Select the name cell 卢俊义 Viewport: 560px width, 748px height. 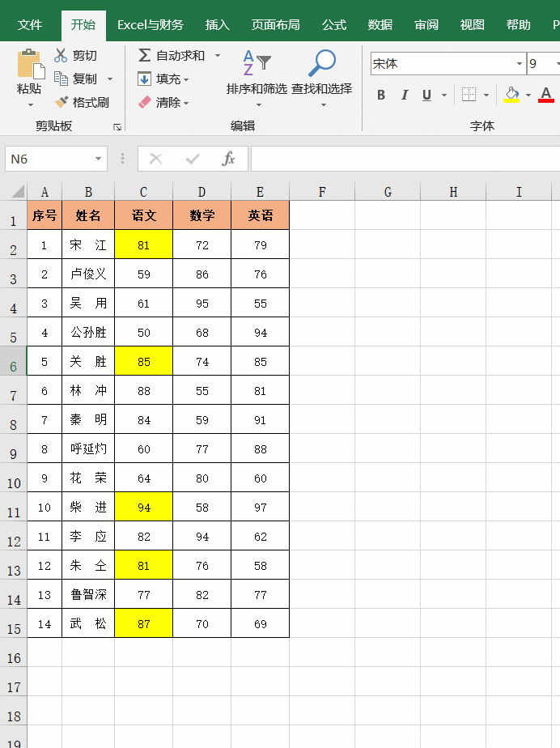(88, 274)
